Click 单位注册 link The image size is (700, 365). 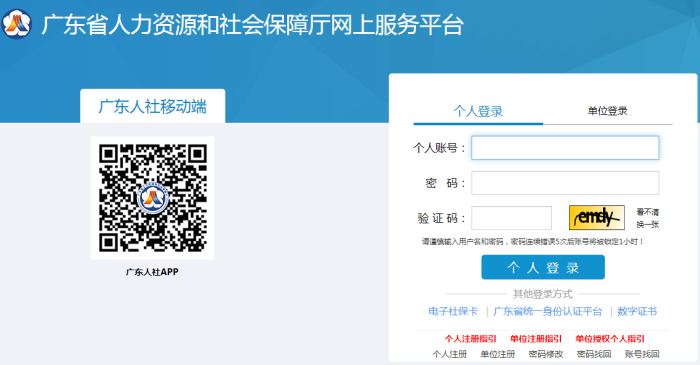[498, 354]
